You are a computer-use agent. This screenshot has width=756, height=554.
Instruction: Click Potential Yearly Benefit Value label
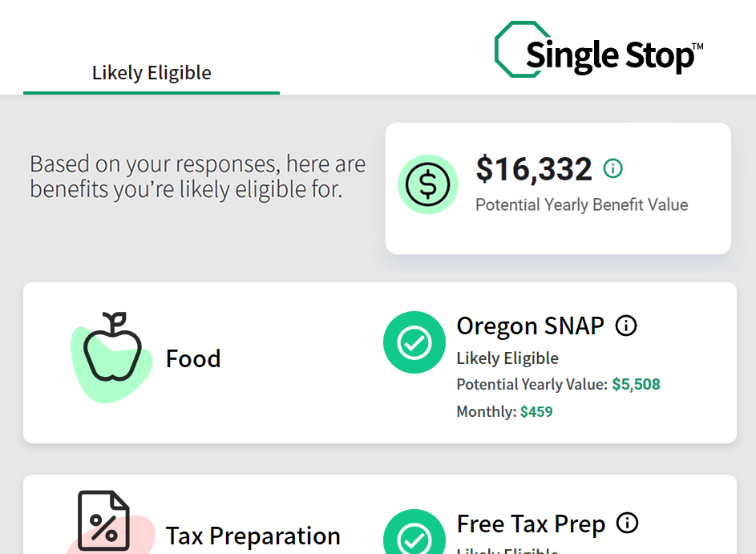point(581,204)
